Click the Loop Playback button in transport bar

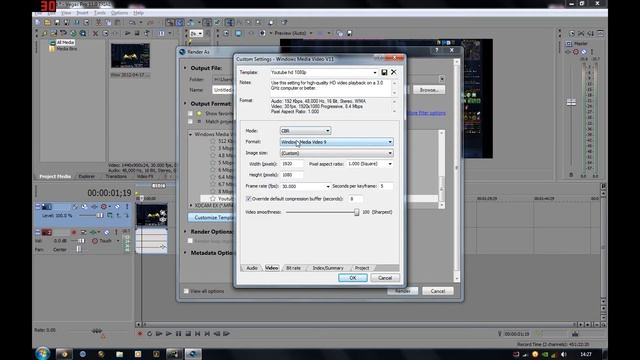(x=149, y=334)
